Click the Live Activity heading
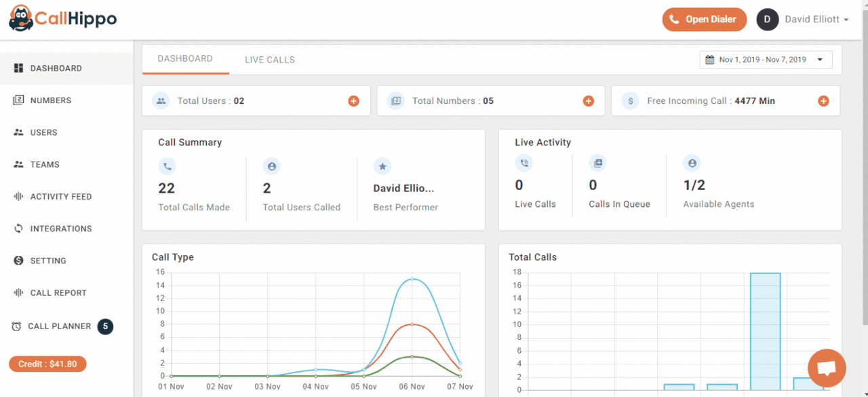This screenshot has height=397, width=868. click(543, 143)
